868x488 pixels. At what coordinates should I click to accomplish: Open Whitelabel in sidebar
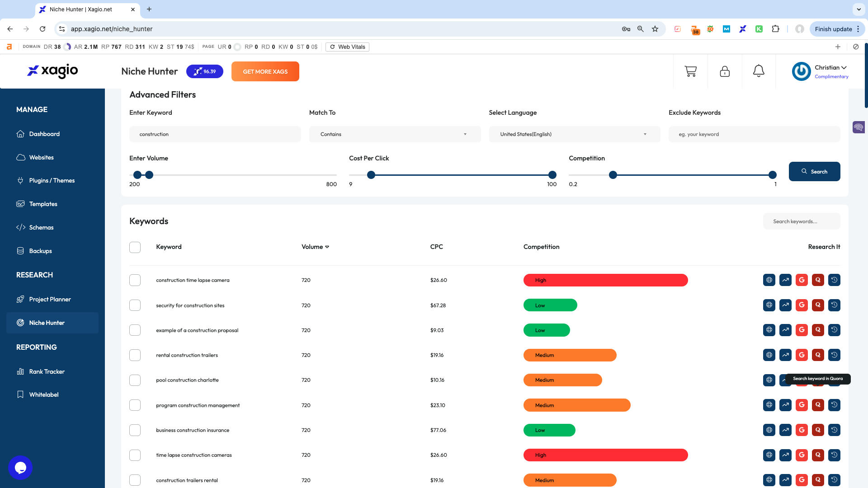click(x=43, y=394)
